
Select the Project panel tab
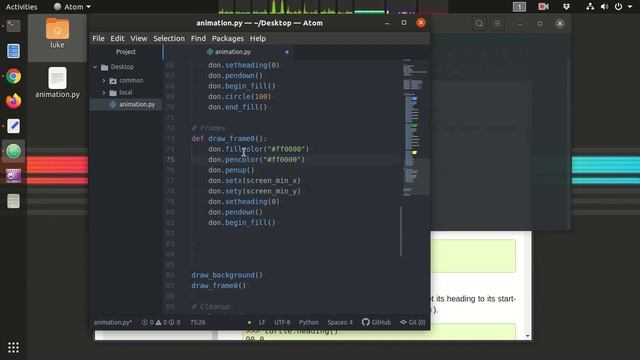(126, 52)
